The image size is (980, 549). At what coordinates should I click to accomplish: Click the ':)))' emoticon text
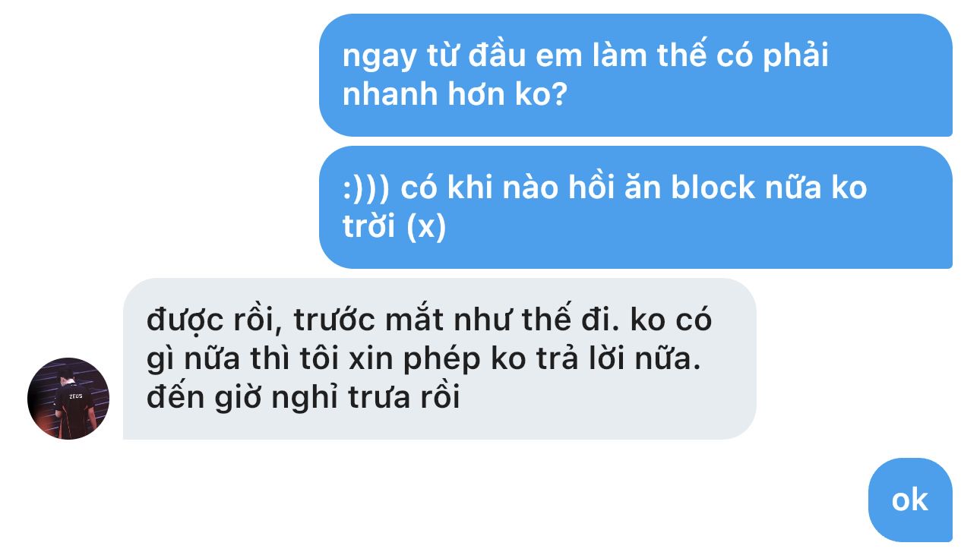point(366,187)
